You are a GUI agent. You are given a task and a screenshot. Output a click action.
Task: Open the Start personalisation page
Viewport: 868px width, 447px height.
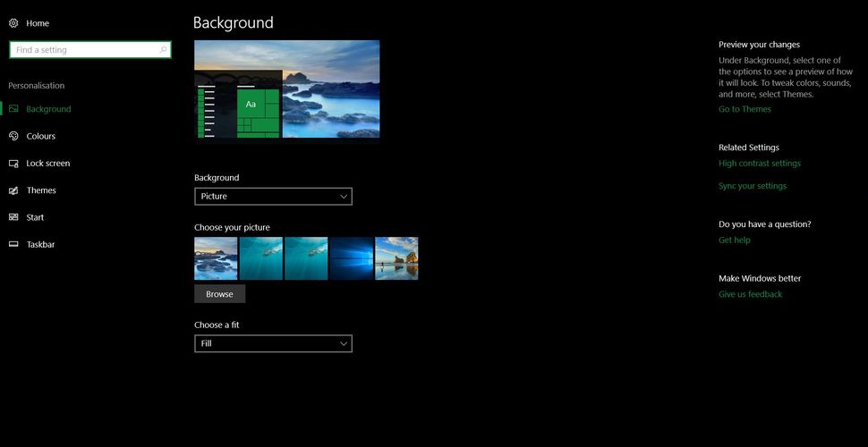[35, 217]
